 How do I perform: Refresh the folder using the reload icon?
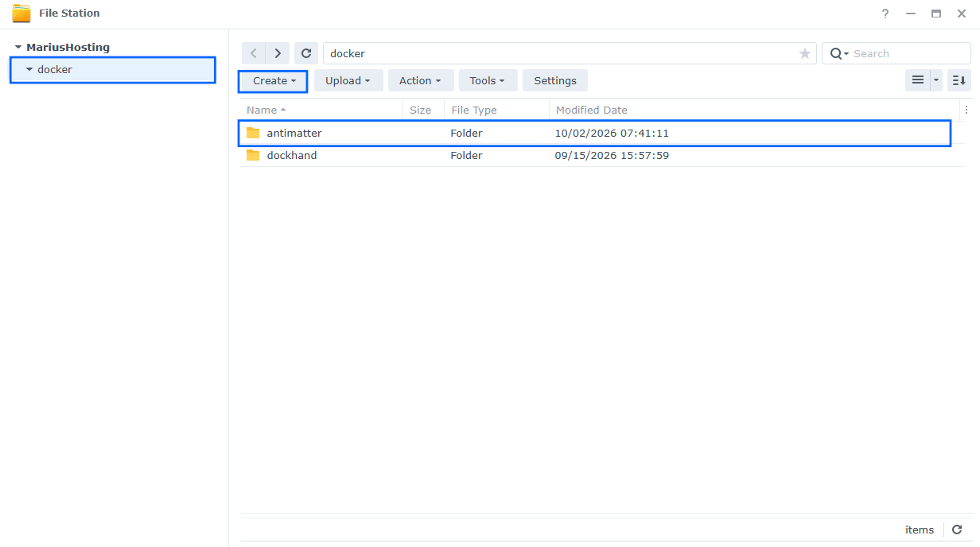click(x=306, y=53)
